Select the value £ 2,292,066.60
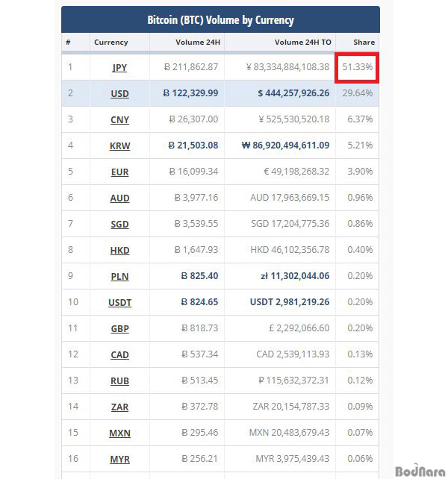The width and height of the screenshot is (448, 479). pyautogui.click(x=299, y=328)
